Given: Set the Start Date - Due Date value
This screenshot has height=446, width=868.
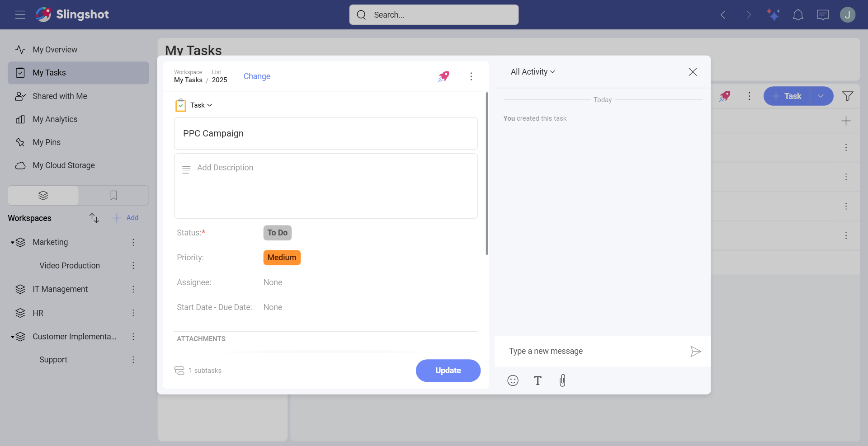Looking at the screenshot, I should tap(273, 307).
